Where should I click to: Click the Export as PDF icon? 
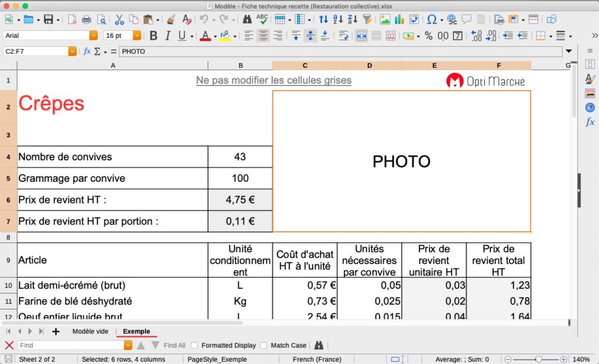point(72,19)
